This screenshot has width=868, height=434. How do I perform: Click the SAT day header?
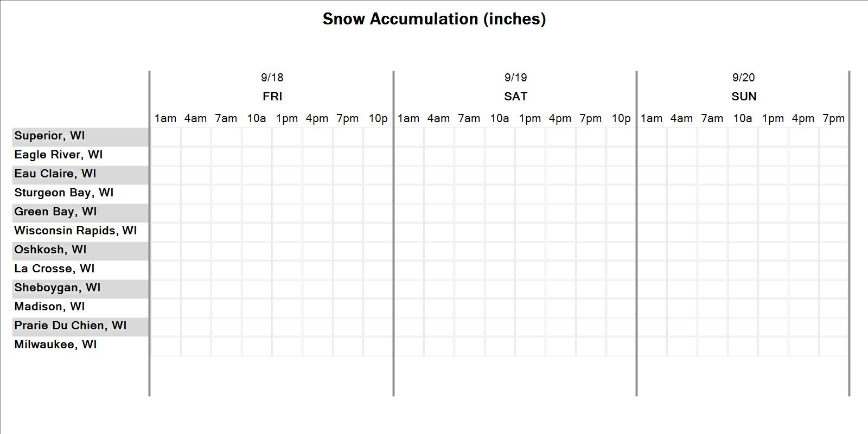point(515,97)
